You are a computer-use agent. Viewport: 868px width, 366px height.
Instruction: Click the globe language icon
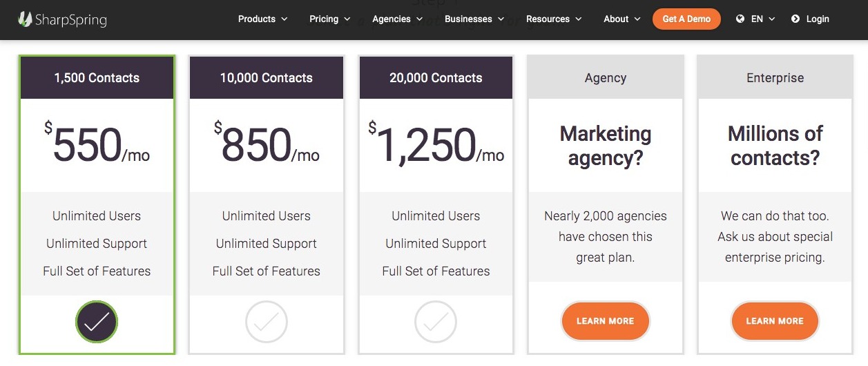point(740,19)
